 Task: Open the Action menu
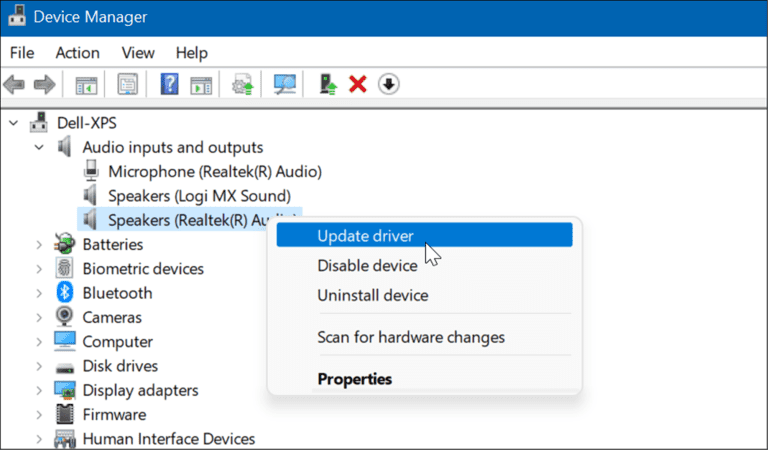click(x=77, y=53)
